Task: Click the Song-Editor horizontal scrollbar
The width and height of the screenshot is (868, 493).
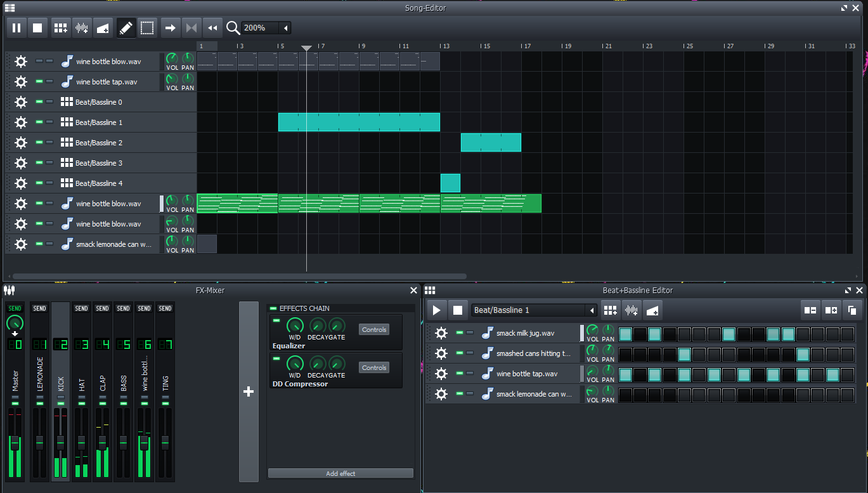Action: click(240, 277)
